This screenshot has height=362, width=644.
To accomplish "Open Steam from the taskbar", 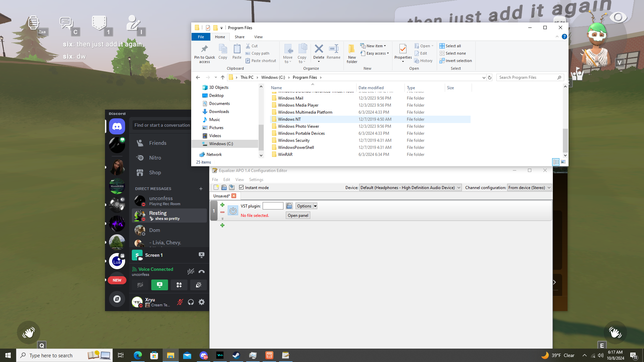I will (236, 355).
